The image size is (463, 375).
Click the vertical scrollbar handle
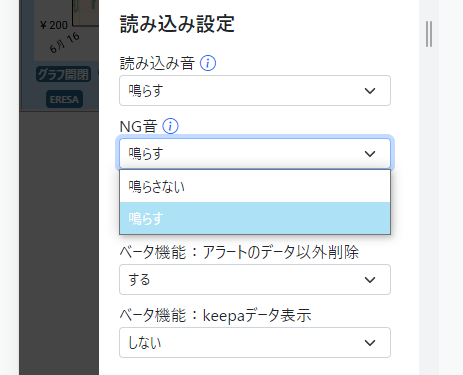tap(429, 34)
